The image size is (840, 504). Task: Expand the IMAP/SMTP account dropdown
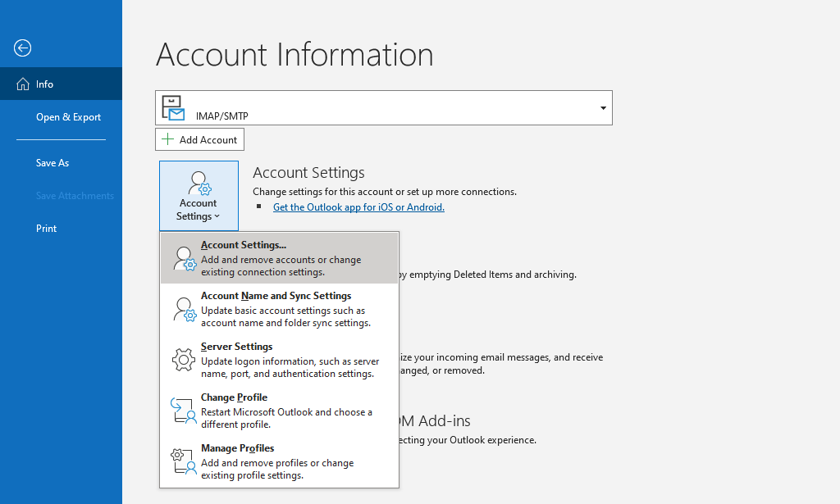click(x=603, y=107)
